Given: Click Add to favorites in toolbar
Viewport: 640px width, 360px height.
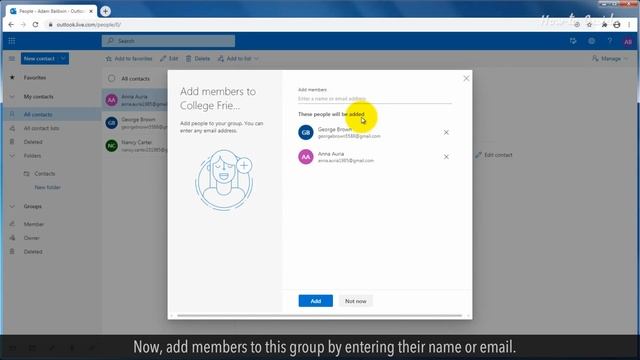Looking at the screenshot, I should coord(129,59).
